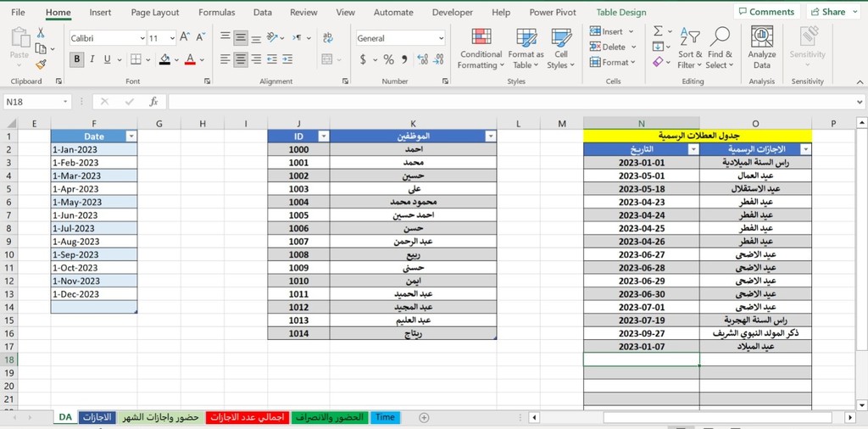Apply Percent Style format
868x429 pixels.
click(x=388, y=59)
